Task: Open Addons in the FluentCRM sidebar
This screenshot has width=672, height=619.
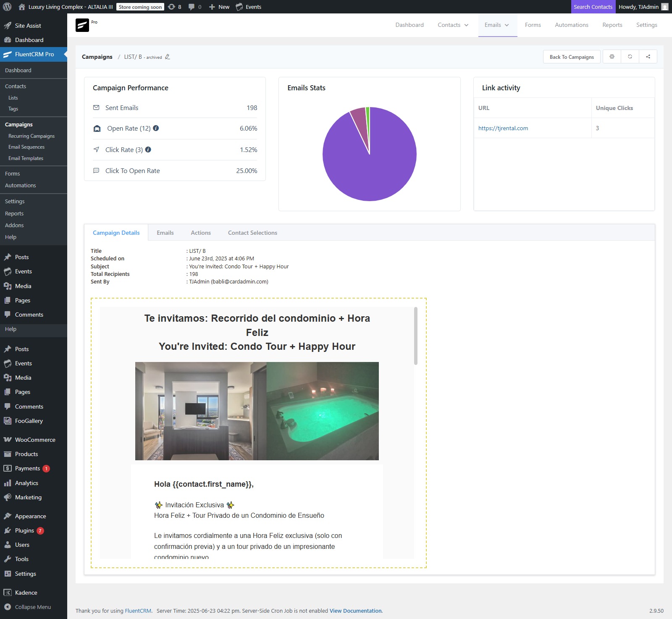Action: tap(14, 225)
